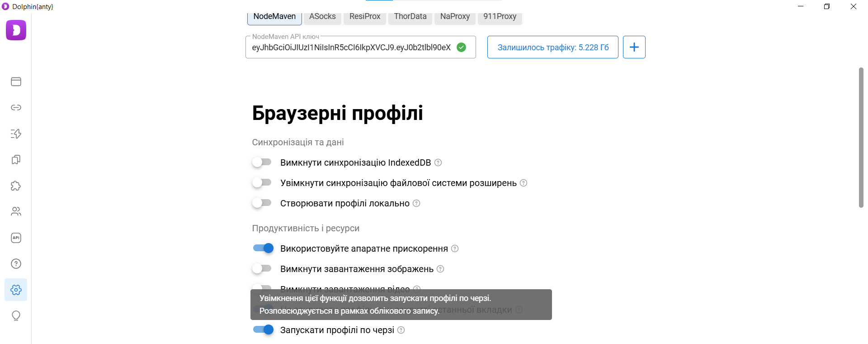Open the help question mark sidebar icon
Screen dimensions: 868x344
(16, 263)
